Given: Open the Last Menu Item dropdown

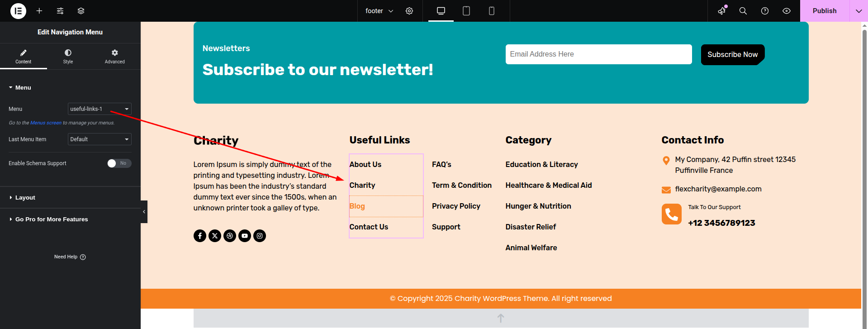Looking at the screenshot, I should click(x=100, y=139).
